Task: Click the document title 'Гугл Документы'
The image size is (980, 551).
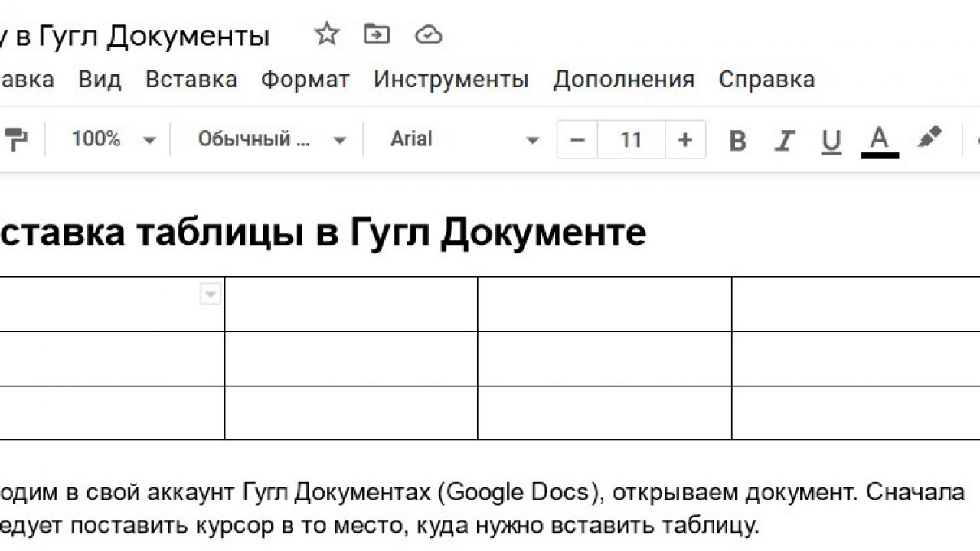Action: click(153, 36)
